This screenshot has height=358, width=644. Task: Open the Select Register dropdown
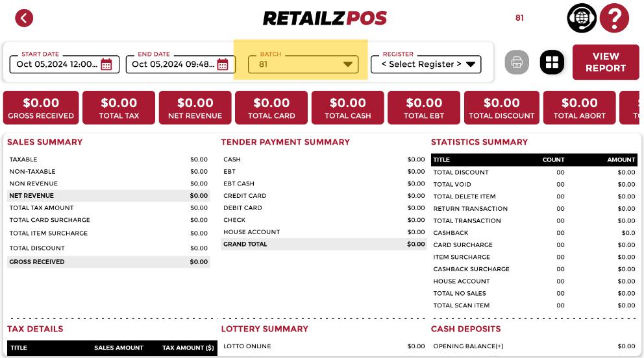(426, 64)
